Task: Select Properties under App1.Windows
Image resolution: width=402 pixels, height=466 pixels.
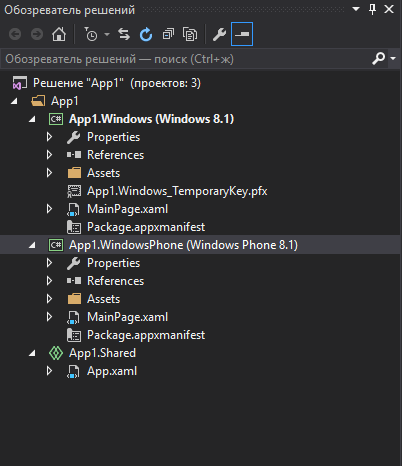Action: [113, 137]
